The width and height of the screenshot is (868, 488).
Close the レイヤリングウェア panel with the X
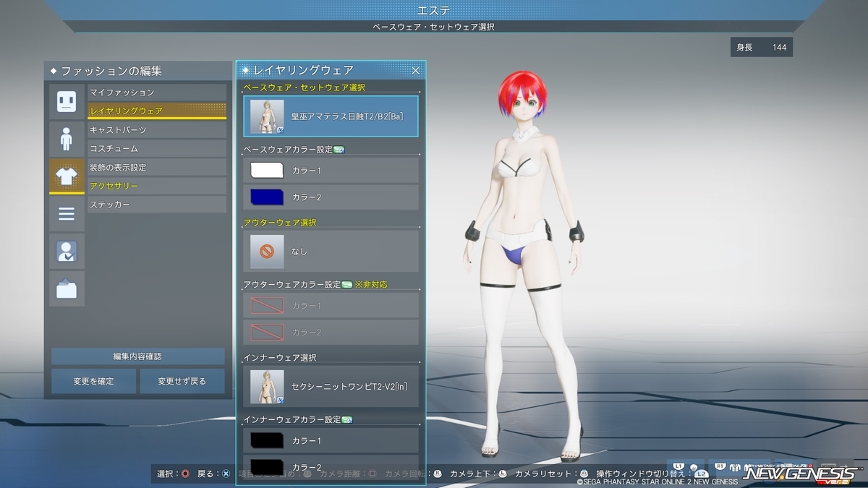416,70
